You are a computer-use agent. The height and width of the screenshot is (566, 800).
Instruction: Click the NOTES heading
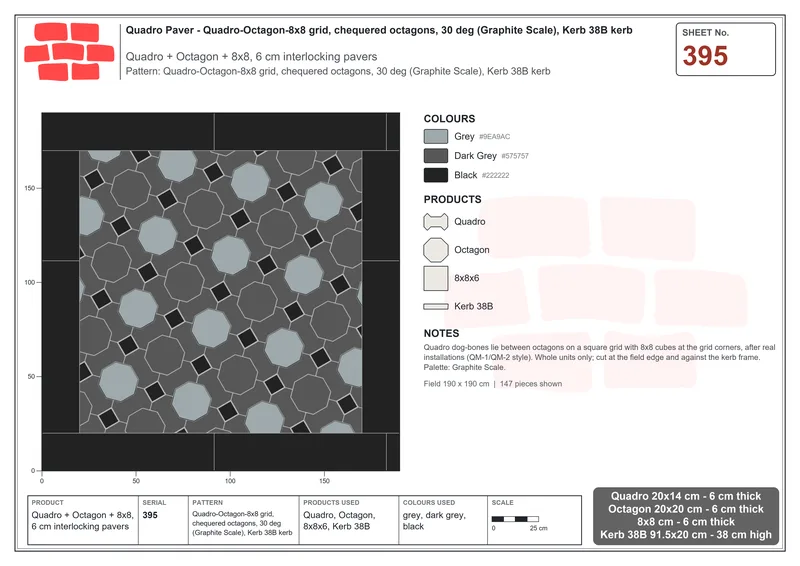point(441,333)
